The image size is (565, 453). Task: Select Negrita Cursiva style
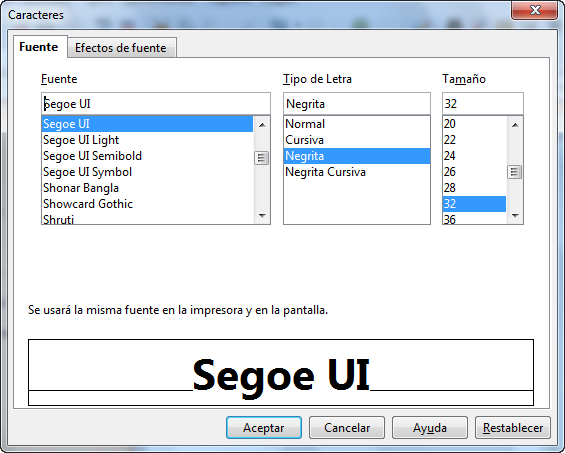[357, 172]
